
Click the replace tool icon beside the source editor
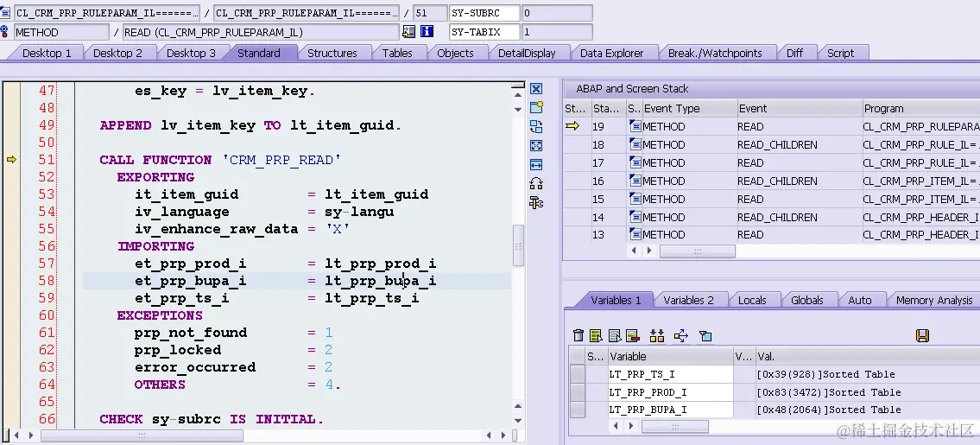535,127
